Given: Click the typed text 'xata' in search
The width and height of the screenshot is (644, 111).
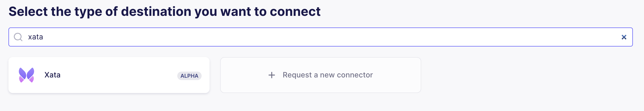Looking at the screenshot, I should pyautogui.click(x=35, y=37).
